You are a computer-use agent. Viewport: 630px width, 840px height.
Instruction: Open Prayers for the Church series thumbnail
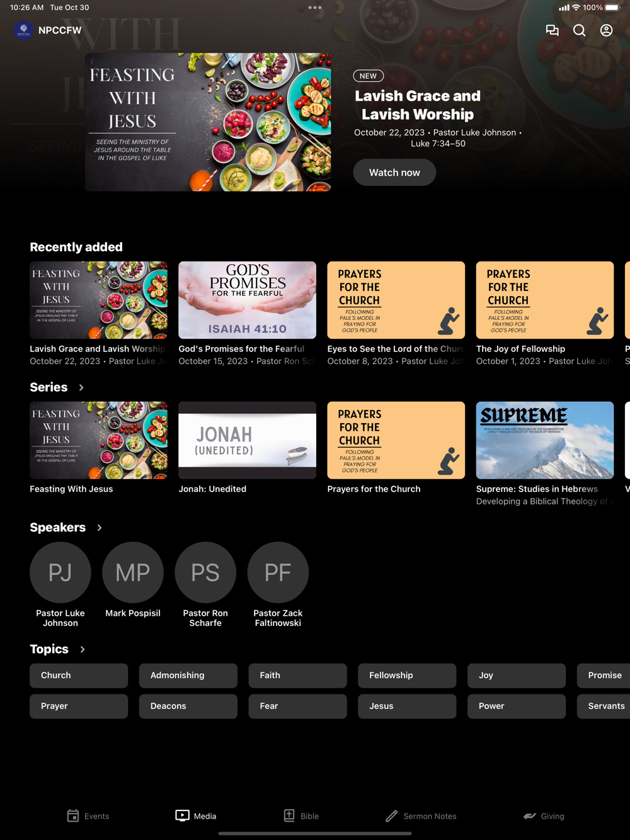tap(396, 440)
